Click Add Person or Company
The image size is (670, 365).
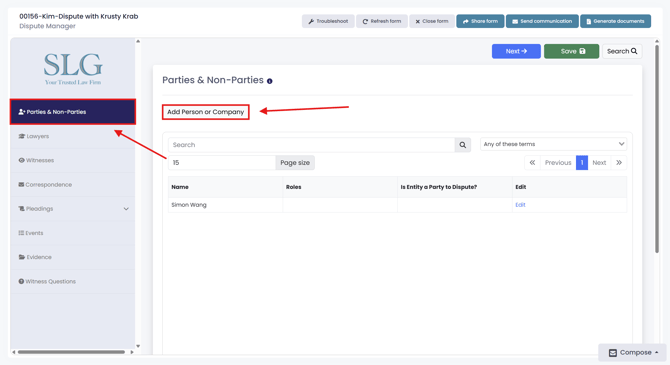pyautogui.click(x=206, y=112)
